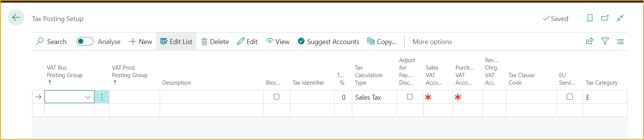Click the Rev. Chrg. VAT Acc. cell

coord(494,97)
